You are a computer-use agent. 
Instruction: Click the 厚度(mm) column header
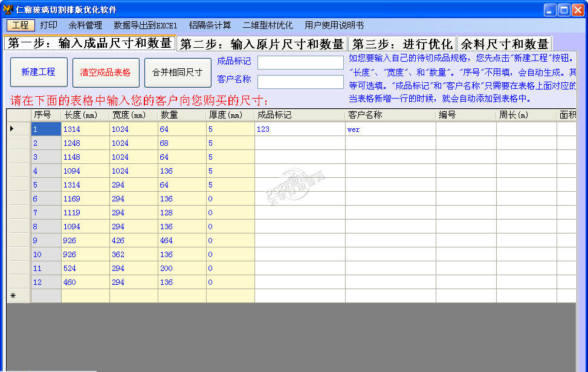pyautogui.click(x=230, y=115)
